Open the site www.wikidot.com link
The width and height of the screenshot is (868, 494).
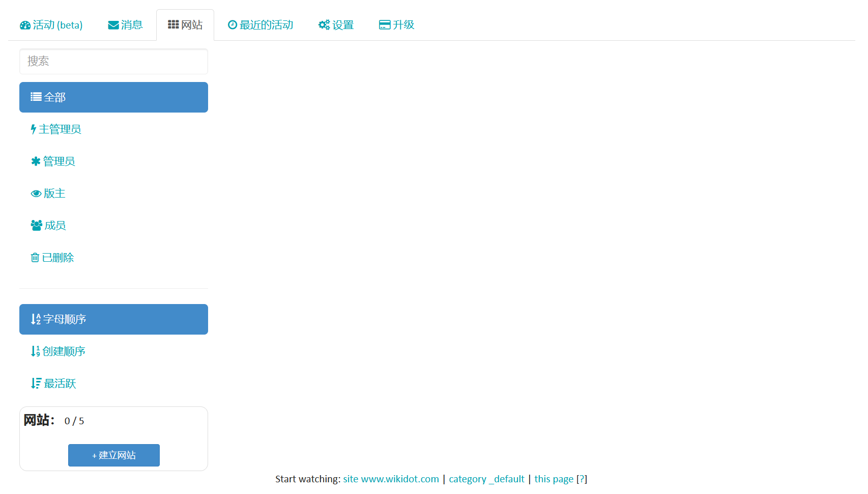coord(390,479)
